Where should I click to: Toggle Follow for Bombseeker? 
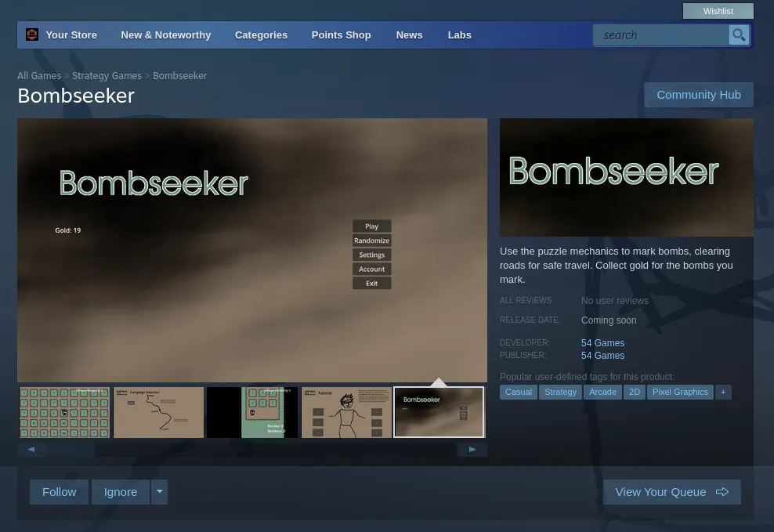[x=60, y=492]
